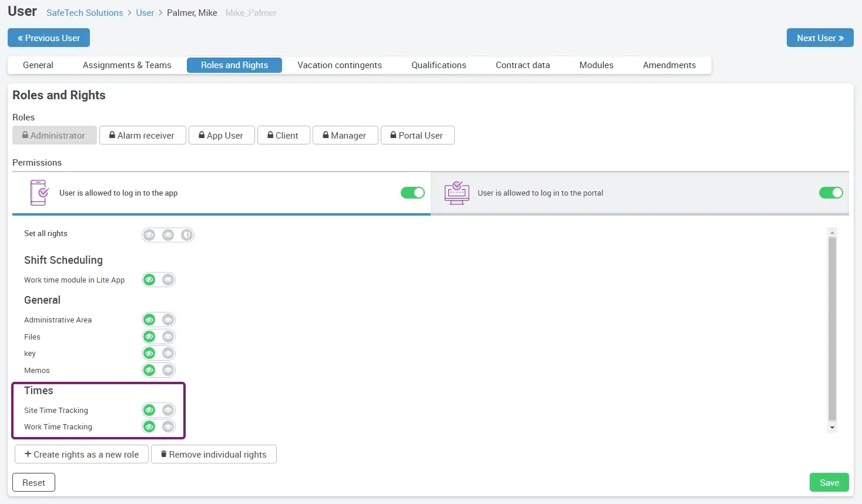
Task: Enable view right for Administrative Area
Action: 168,320
